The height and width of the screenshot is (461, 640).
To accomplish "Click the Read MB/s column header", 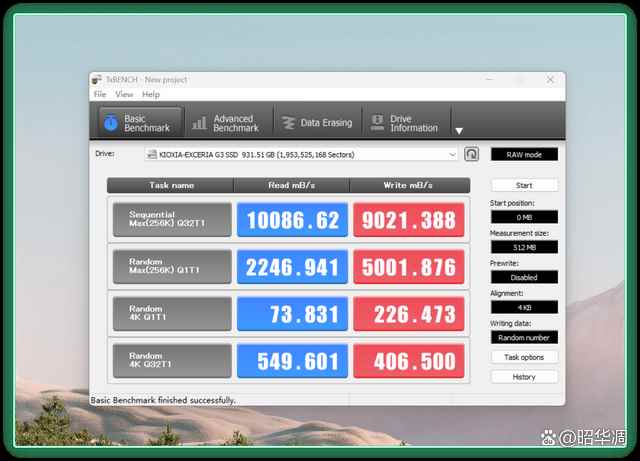I will coord(291,185).
